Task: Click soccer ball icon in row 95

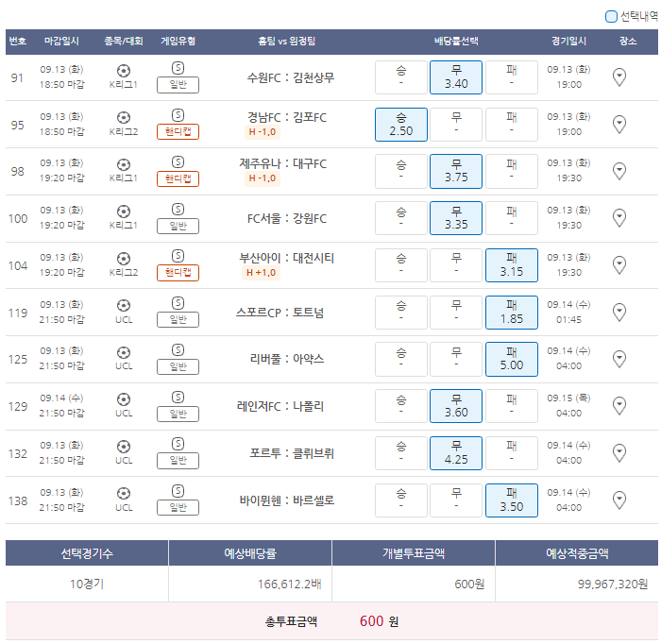Action: (124, 117)
